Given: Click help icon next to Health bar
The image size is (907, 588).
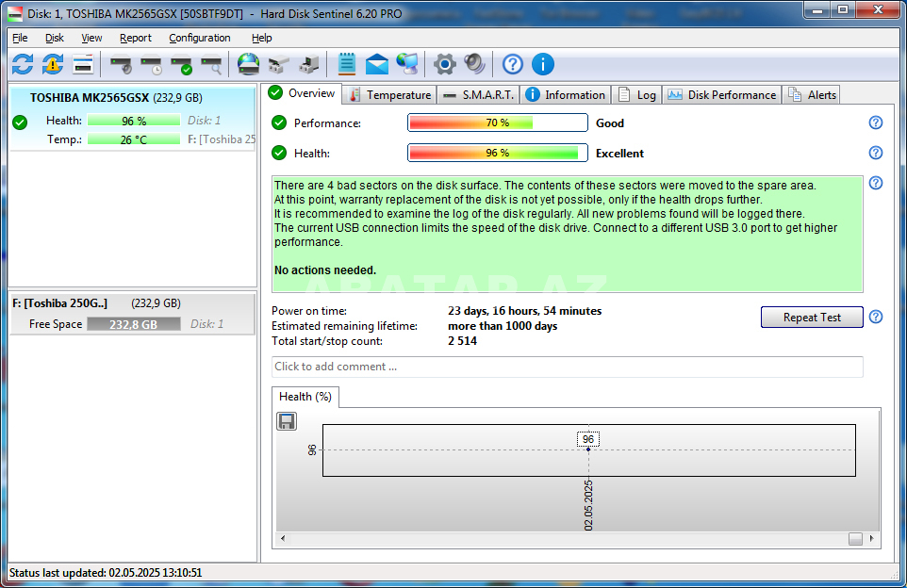Looking at the screenshot, I should (x=876, y=153).
